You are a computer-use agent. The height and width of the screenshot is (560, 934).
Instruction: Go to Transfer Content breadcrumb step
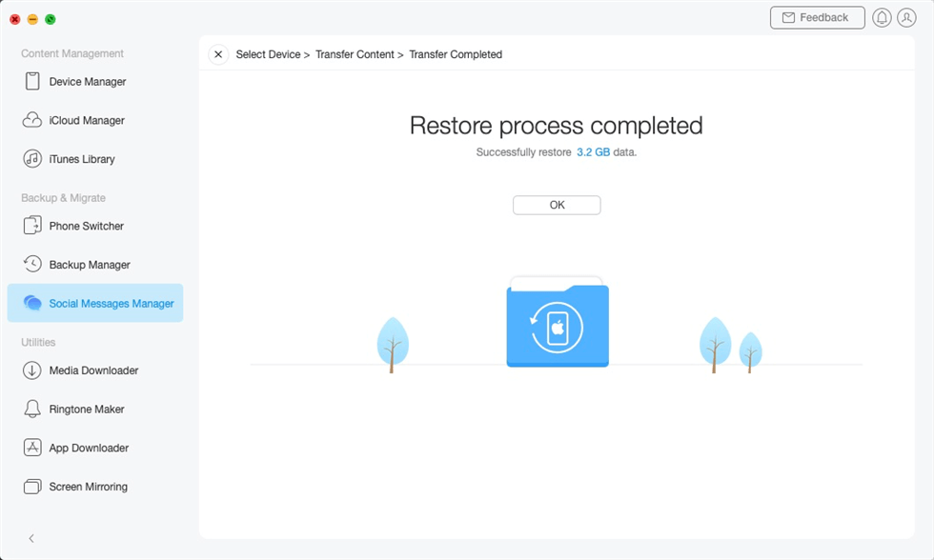coord(355,54)
